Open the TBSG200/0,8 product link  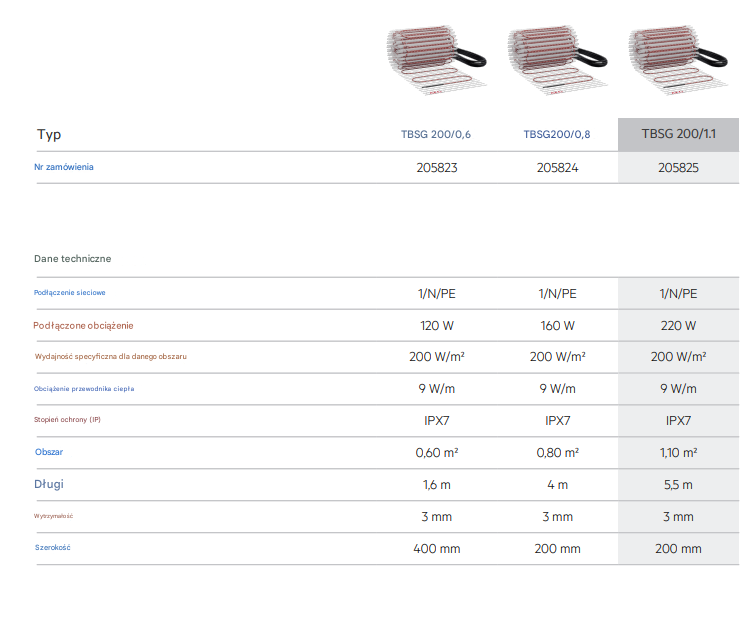pyautogui.click(x=557, y=135)
